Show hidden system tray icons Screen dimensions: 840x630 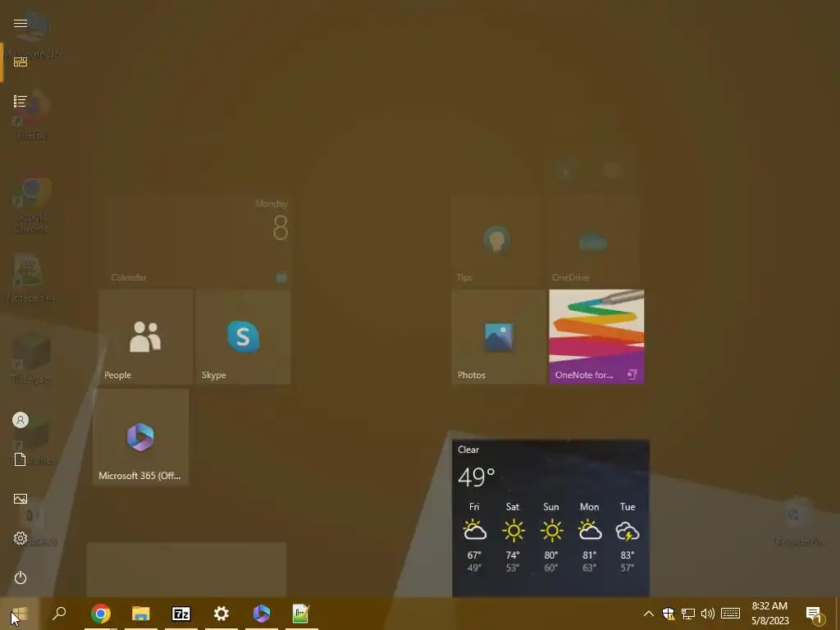coord(648,614)
